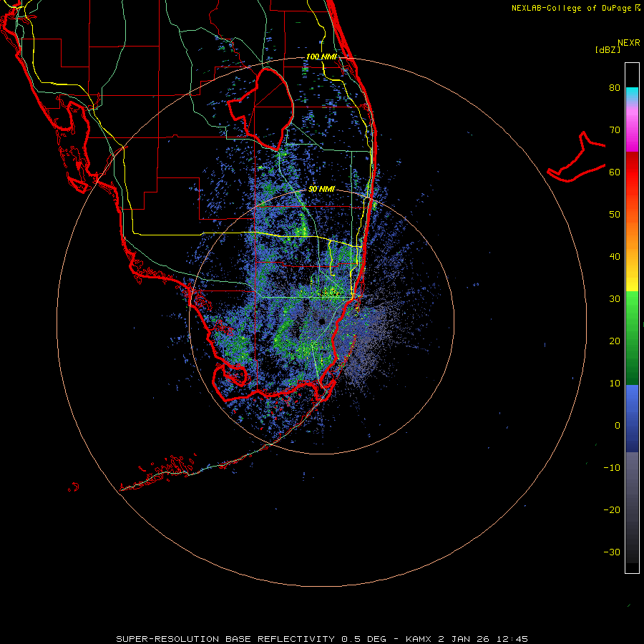Click the 10 dBZ scale label
Image resolution: width=644 pixels, height=644 pixels.
pyautogui.click(x=615, y=384)
